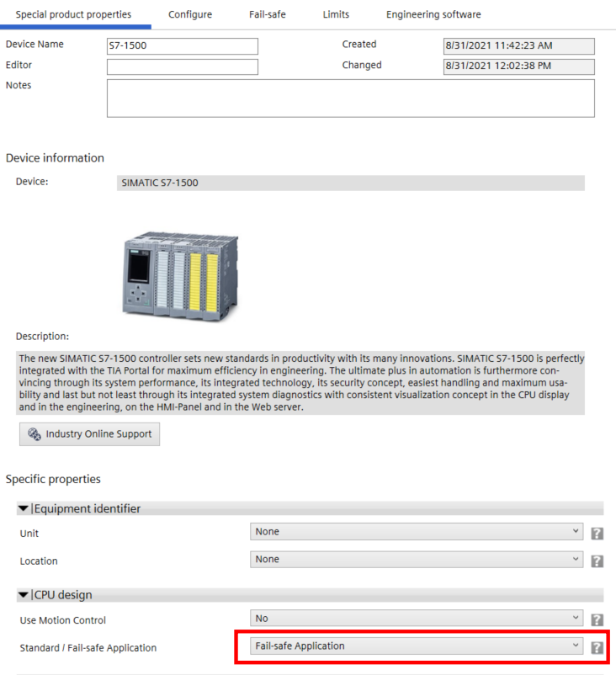Click the Use Motion Control label

tap(63, 620)
